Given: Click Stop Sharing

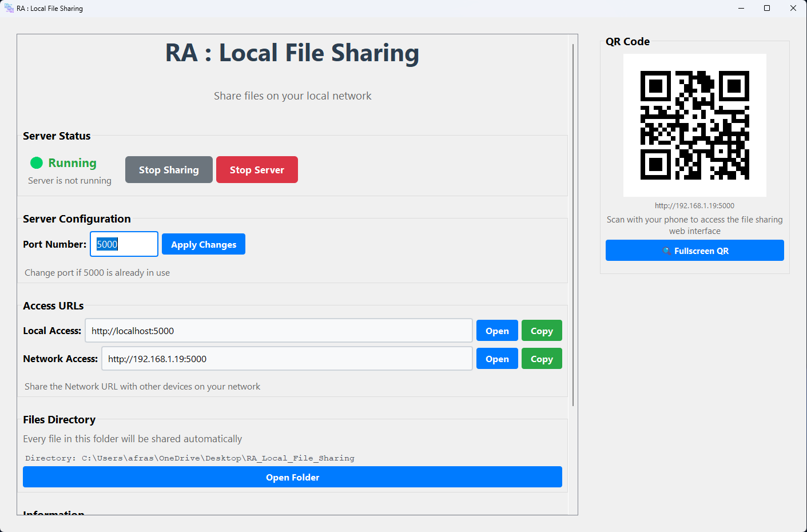Looking at the screenshot, I should pyautogui.click(x=169, y=169).
